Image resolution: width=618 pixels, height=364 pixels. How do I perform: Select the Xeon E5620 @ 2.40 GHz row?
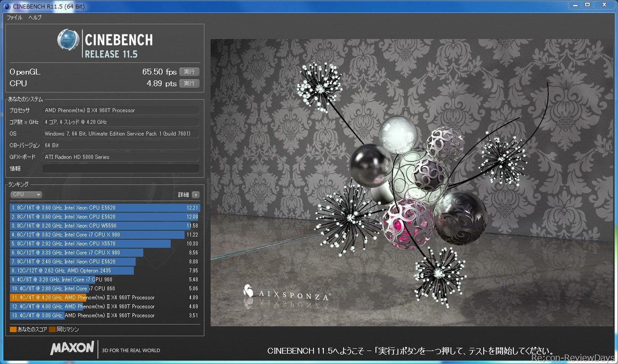click(x=105, y=262)
